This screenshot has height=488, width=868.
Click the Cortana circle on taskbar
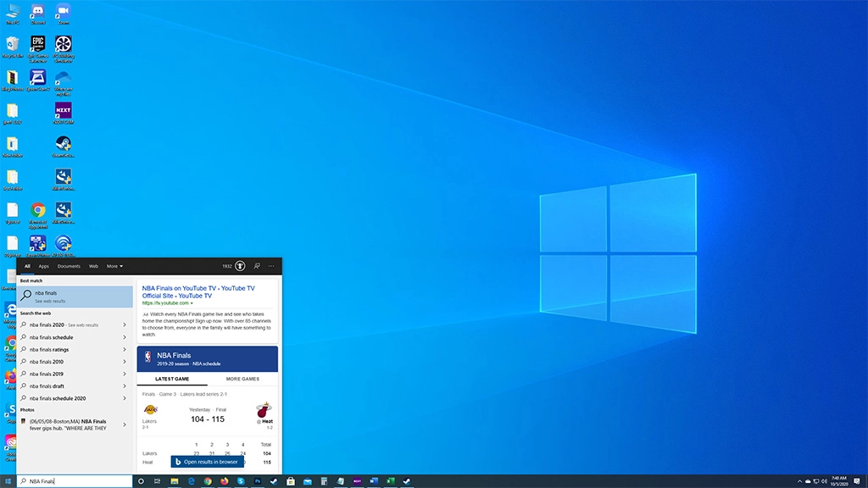pos(141,481)
